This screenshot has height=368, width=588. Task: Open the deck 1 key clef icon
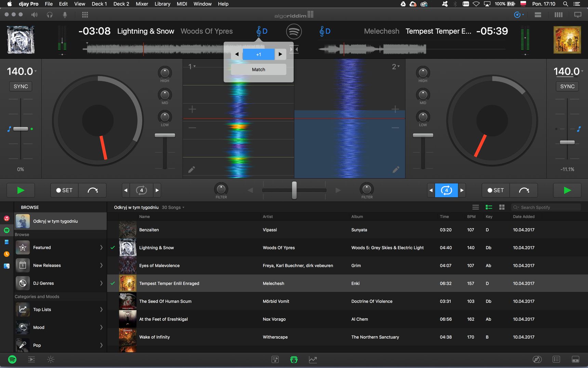point(262,31)
